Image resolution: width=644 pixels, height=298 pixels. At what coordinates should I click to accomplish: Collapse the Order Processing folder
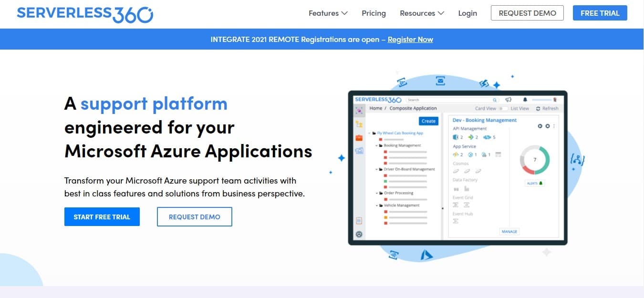[376, 193]
